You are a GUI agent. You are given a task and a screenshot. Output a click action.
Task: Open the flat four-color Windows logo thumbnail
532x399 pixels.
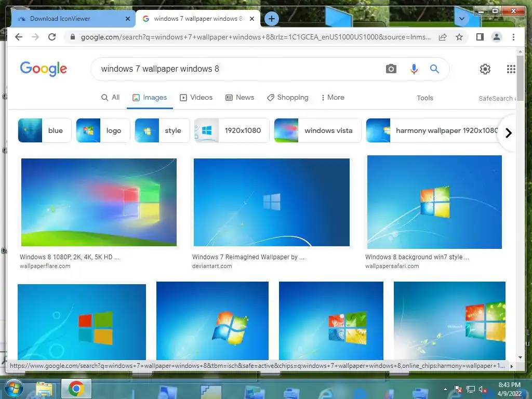(x=82, y=322)
